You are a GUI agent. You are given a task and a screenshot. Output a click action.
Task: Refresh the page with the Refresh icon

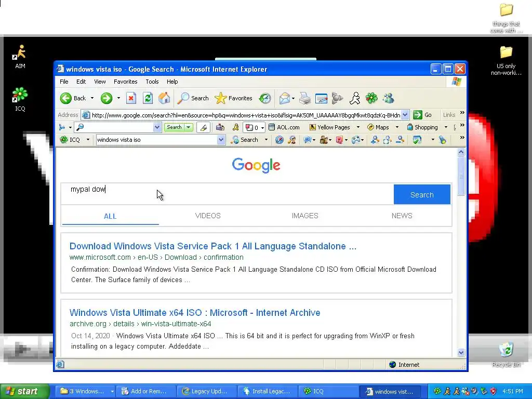coord(148,98)
